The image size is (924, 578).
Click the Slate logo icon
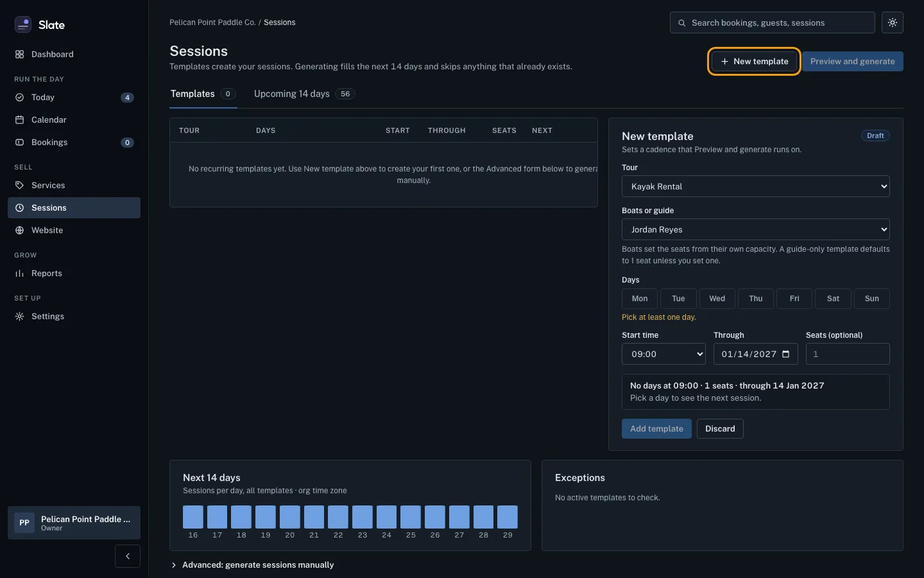click(x=23, y=24)
